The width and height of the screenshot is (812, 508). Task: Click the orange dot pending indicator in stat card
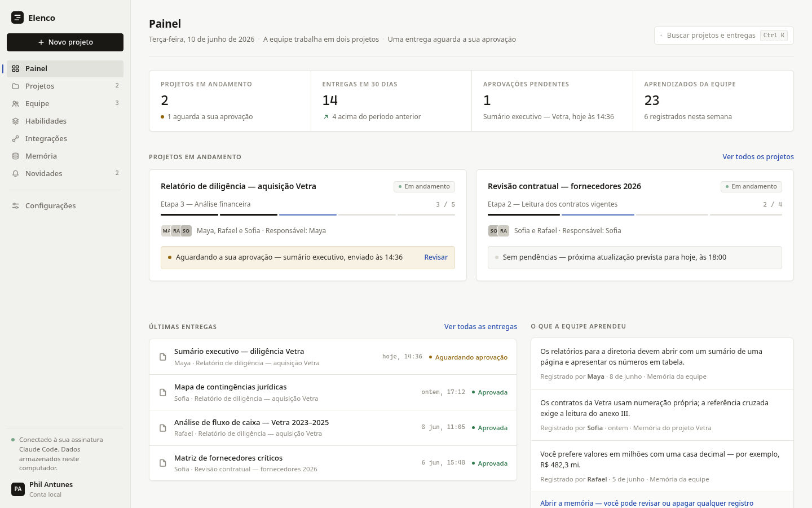tap(162, 117)
